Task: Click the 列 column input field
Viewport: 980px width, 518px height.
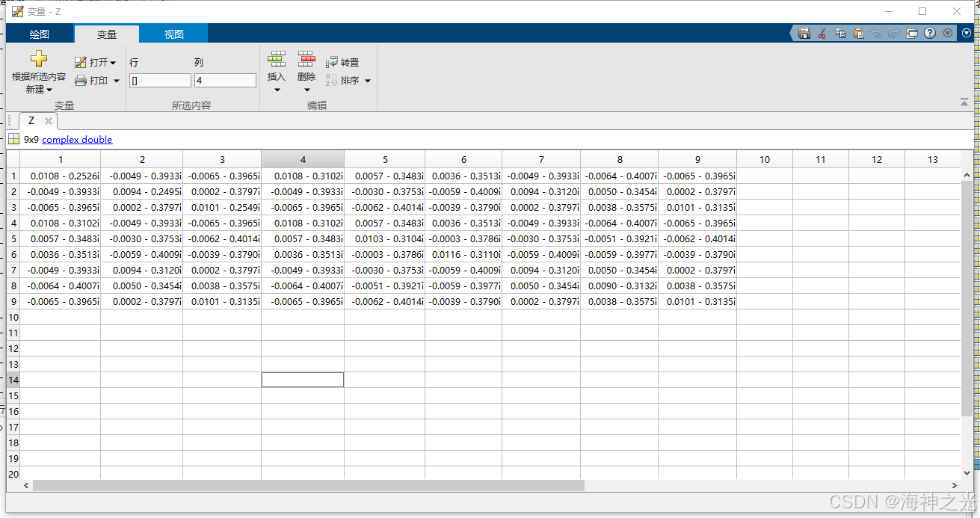Action: point(225,81)
